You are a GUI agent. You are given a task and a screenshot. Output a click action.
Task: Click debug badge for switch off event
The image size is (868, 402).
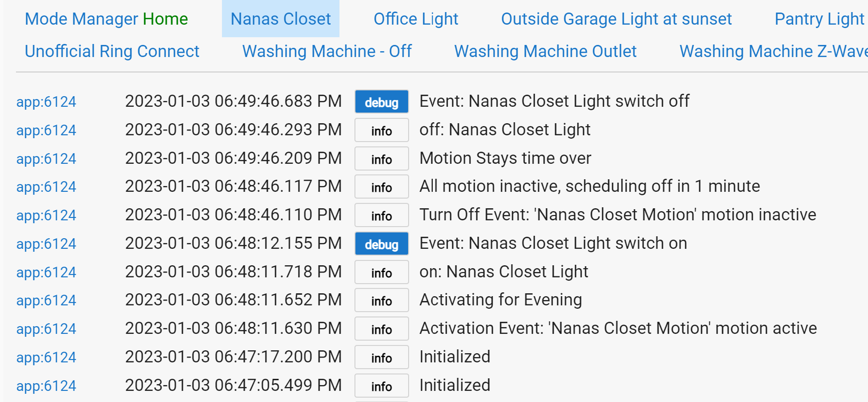pyautogui.click(x=382, y=102)
